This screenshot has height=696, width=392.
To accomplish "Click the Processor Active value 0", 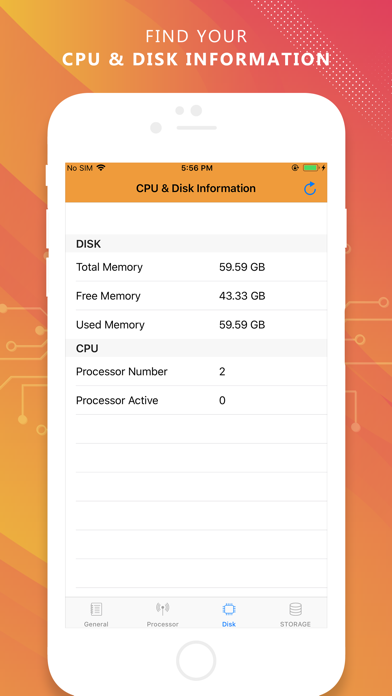I will pos(222,400).
